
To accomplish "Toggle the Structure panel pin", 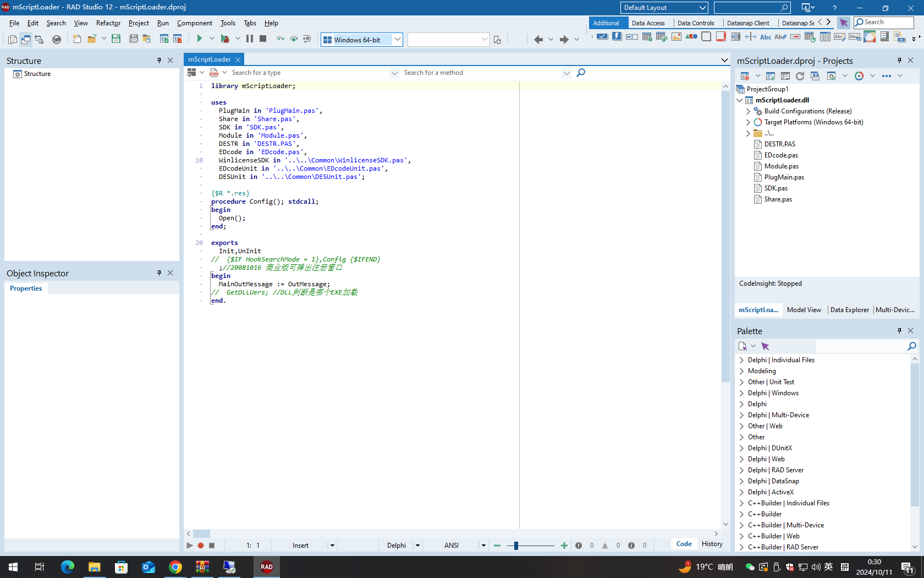I will pyautogui.click(x=159, y=61).
